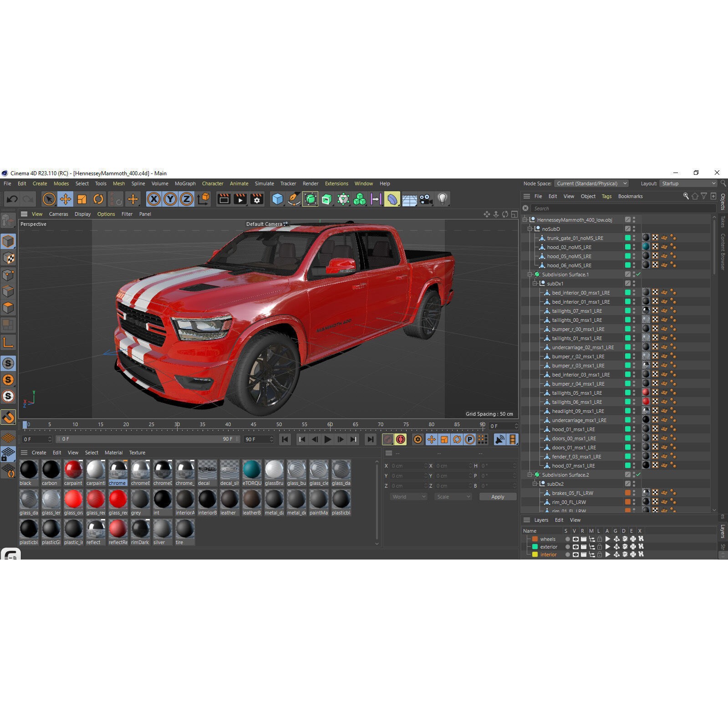Collapse Subdivision Surface.2 hierarchy

(530, 475)
